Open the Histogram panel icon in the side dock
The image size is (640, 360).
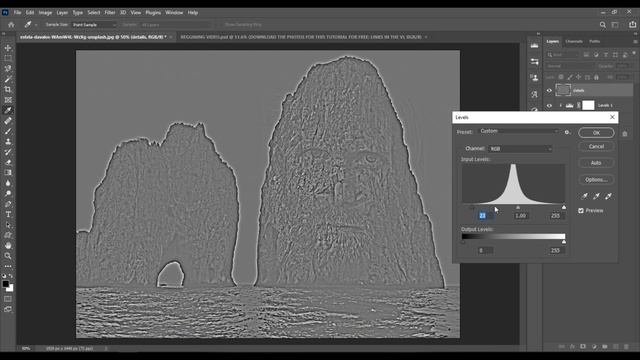pyautogui.click(x=534, y=46)
